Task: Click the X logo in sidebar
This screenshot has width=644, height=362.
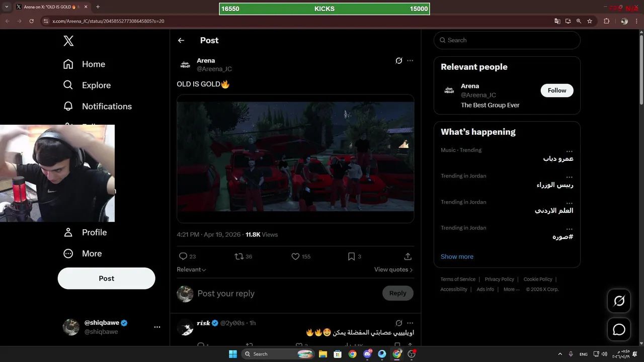Action: click(x=69, y=41)
